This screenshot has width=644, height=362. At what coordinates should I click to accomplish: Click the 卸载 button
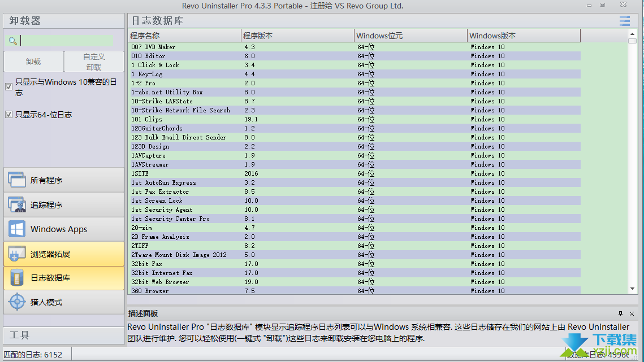point(34,62)
